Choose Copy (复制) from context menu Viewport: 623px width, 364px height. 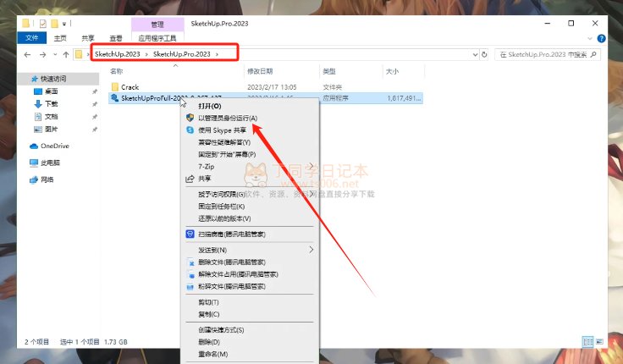[x=209, y=314]
